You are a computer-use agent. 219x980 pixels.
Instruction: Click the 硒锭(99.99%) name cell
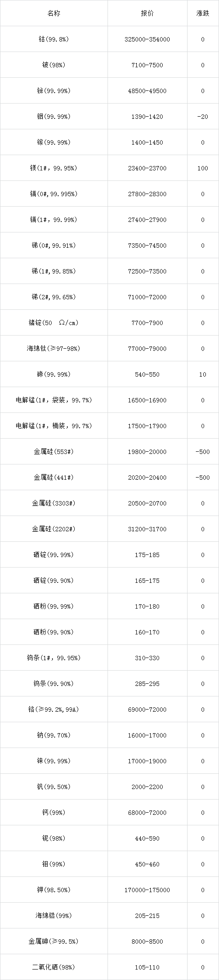click(54, 555)
